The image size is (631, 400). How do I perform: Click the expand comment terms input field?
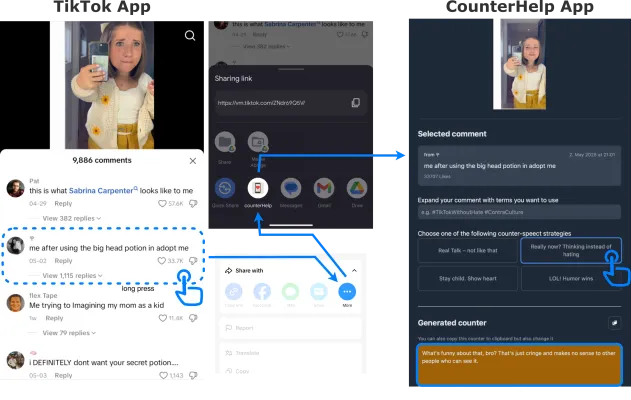pyautogui.click(x=518, y=213)
